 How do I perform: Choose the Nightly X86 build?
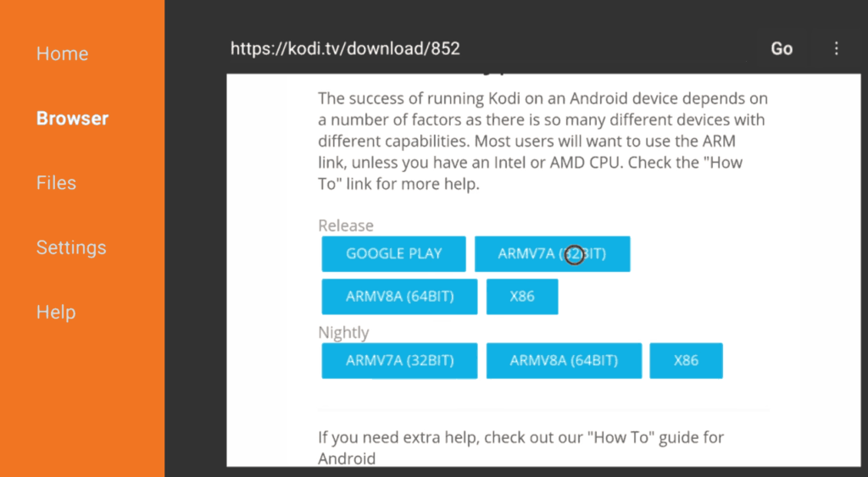[x=686, y=360]
